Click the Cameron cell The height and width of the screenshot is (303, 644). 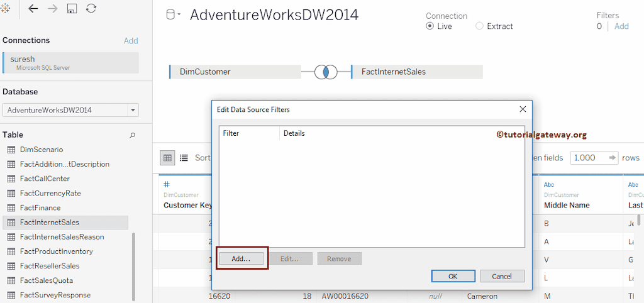[482, 296]
